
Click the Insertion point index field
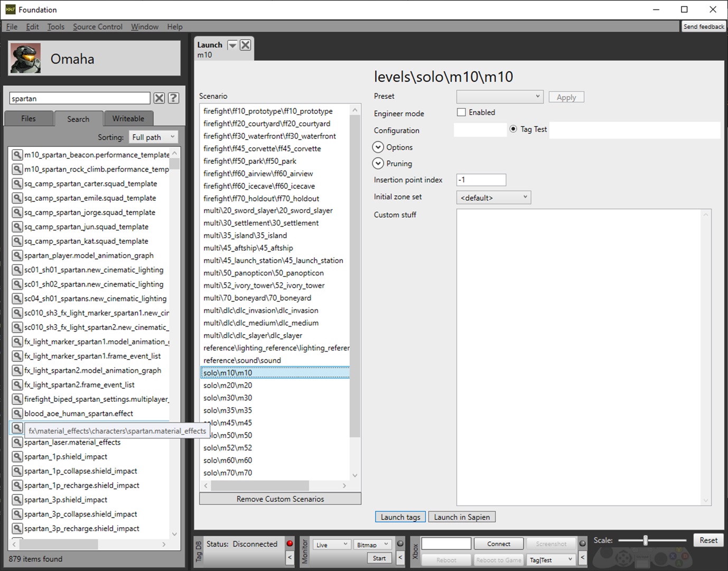[481, 180]
